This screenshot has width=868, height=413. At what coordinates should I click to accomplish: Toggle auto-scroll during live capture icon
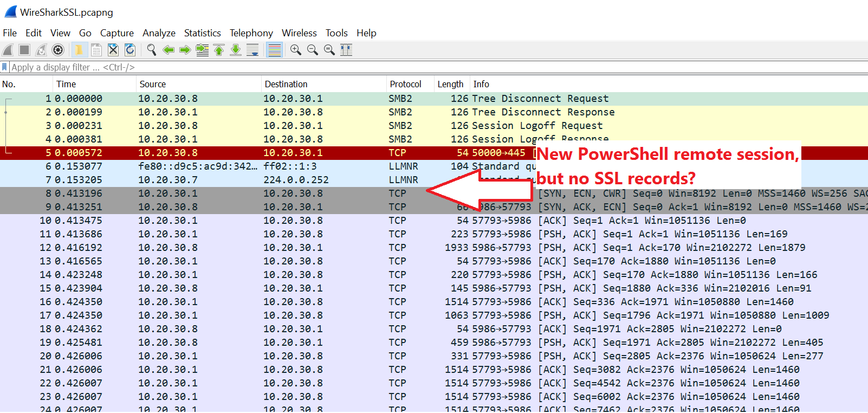[252, 50]
